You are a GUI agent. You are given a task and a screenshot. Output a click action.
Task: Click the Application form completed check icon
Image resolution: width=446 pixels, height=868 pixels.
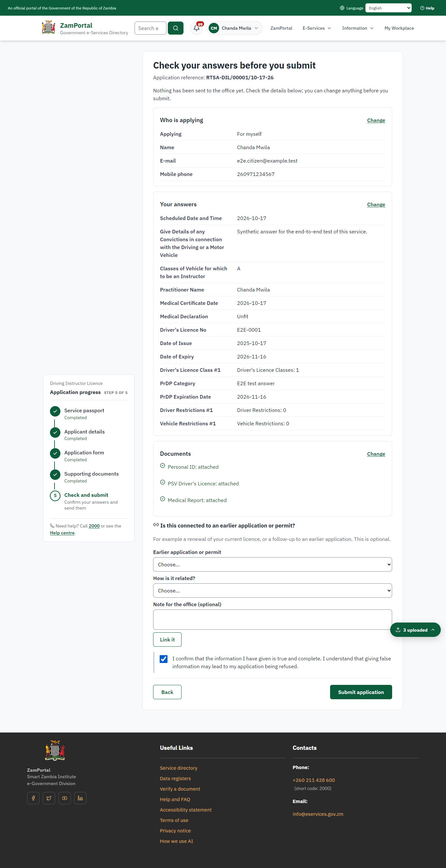point(55,453)
